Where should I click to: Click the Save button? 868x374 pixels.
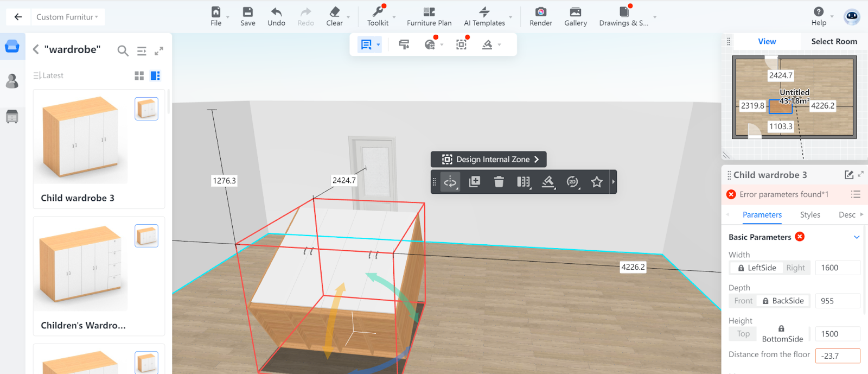pyautogui.click(x=248, y=16)
